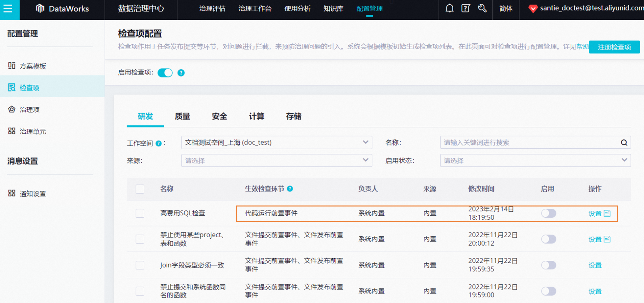Click the 通知设置 sidebar icon
This screenshot has width=644, height=303.
point(12,193)
